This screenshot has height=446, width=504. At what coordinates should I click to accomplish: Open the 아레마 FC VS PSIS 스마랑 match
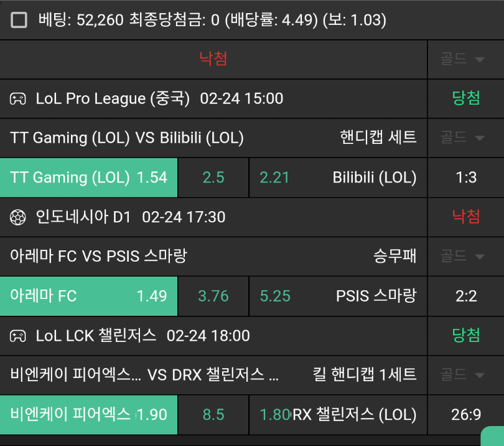click(x=98, y=256)
